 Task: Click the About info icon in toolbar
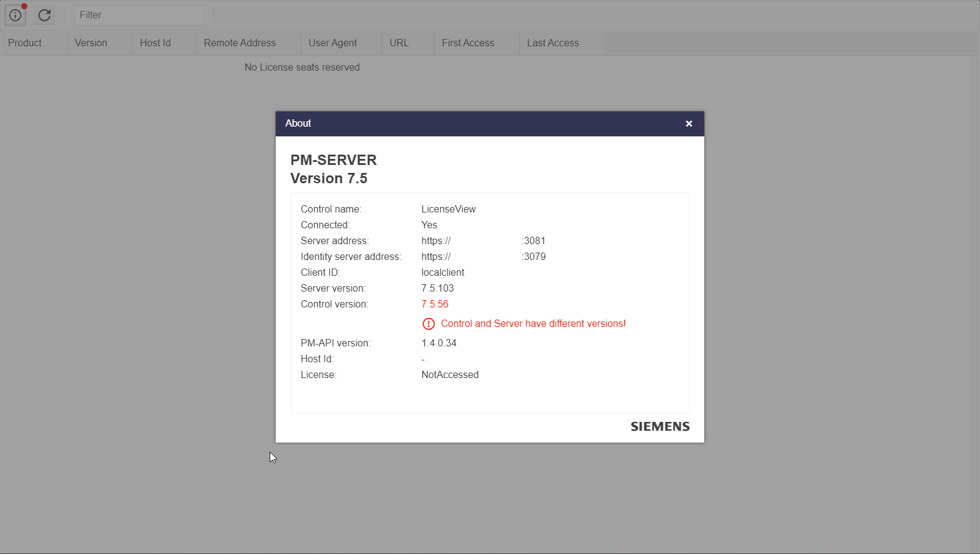coord(15,15)
